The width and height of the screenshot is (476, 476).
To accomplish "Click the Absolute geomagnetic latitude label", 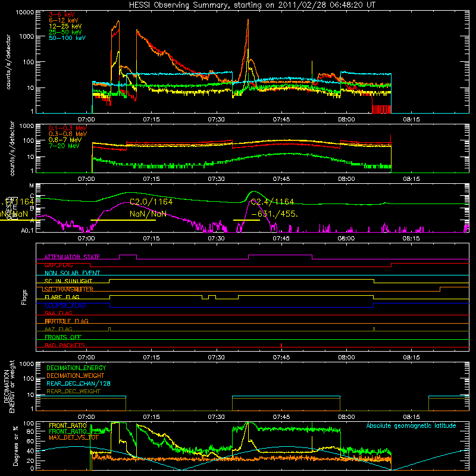I will click(411, 425).
